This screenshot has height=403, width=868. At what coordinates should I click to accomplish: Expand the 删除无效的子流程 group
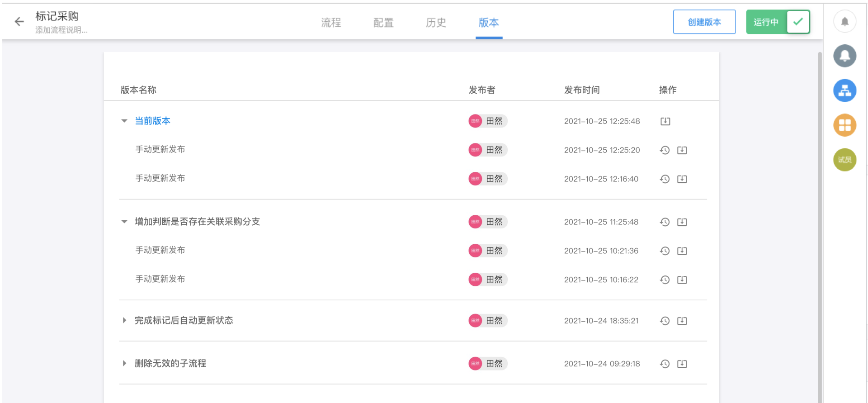124,364
